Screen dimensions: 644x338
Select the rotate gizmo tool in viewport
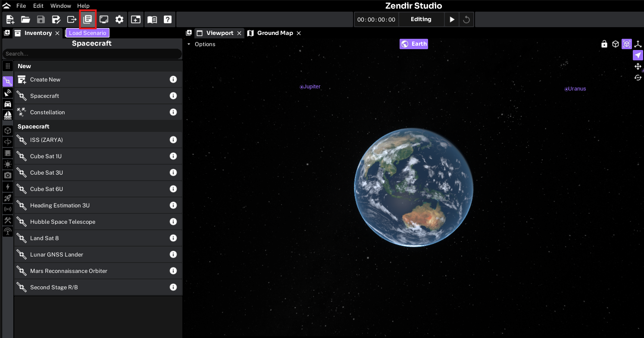point(638,78)
